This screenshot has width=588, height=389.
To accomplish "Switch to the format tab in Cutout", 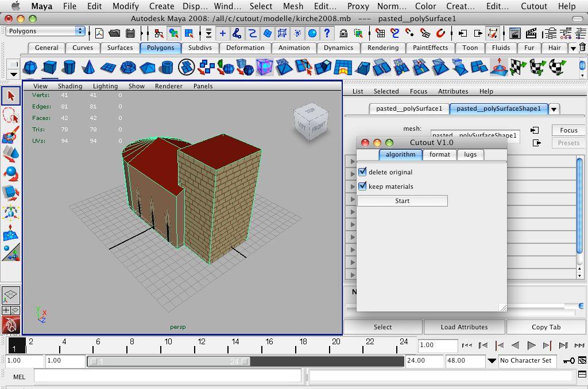I will pos(439,154).
